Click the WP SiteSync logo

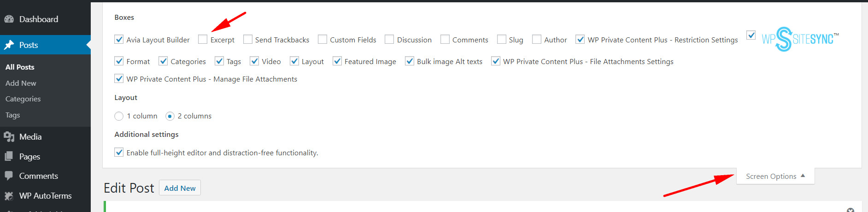800,39
